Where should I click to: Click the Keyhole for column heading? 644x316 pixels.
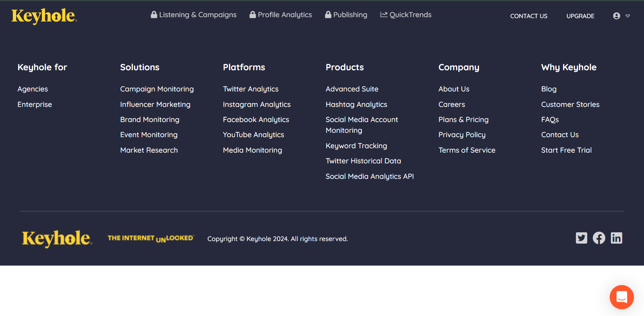click(x=42, y=67)
